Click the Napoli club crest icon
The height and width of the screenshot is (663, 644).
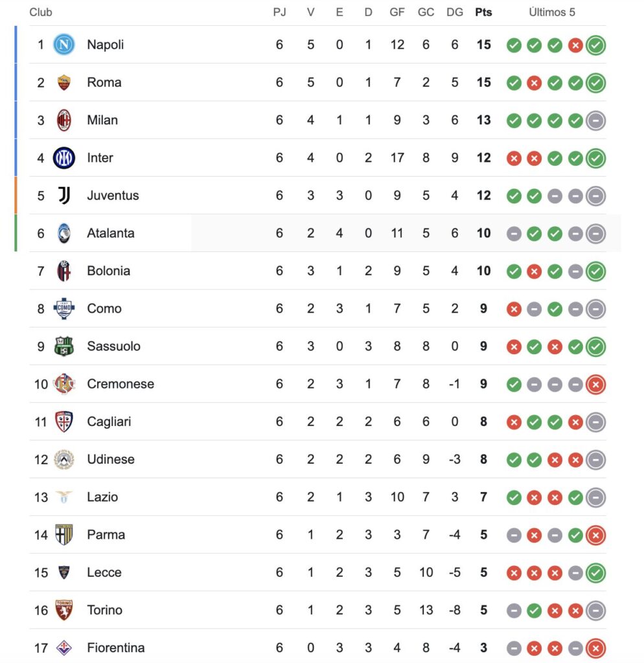[x=64, y=45]
